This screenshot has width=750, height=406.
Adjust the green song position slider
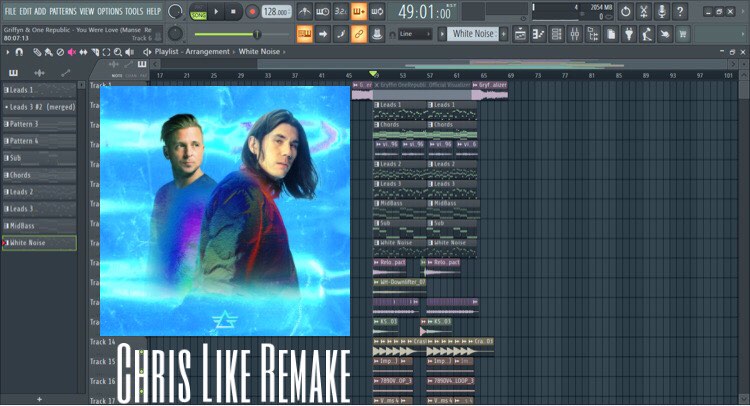coord(242,34)
